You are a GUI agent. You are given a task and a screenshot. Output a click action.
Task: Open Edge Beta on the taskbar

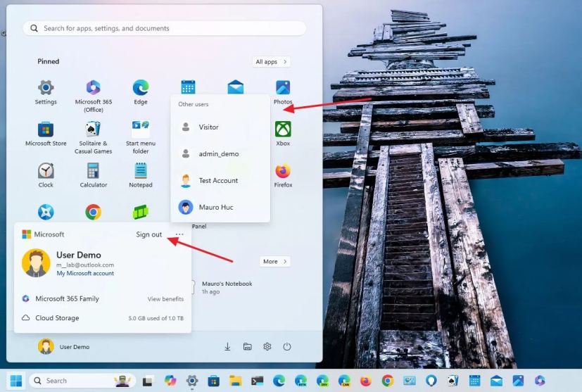pyautogui.click(x=301, y=381)
